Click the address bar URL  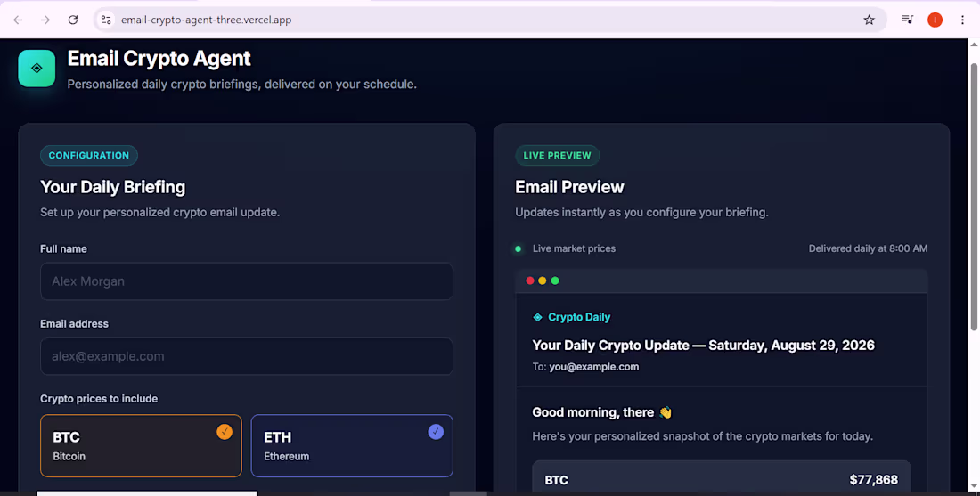207,20
